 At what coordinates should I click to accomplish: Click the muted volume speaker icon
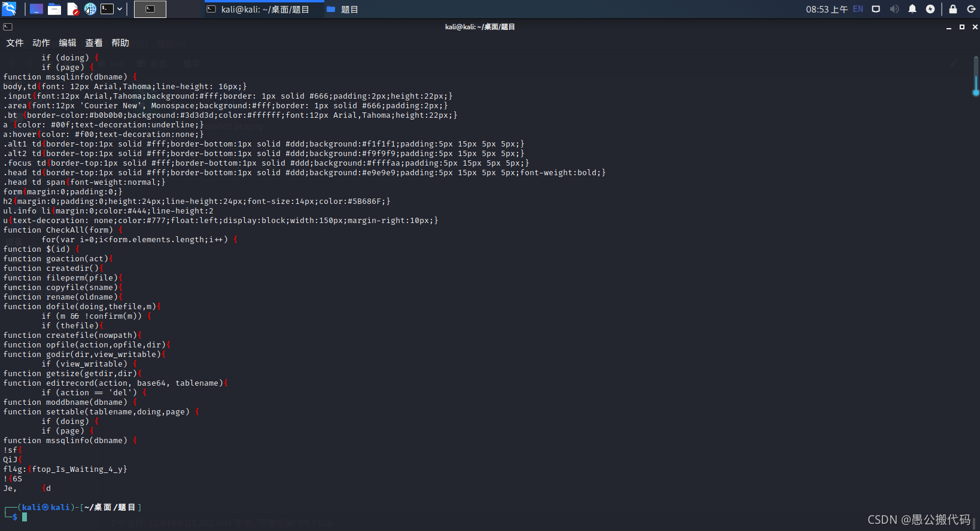click(894, 9)
